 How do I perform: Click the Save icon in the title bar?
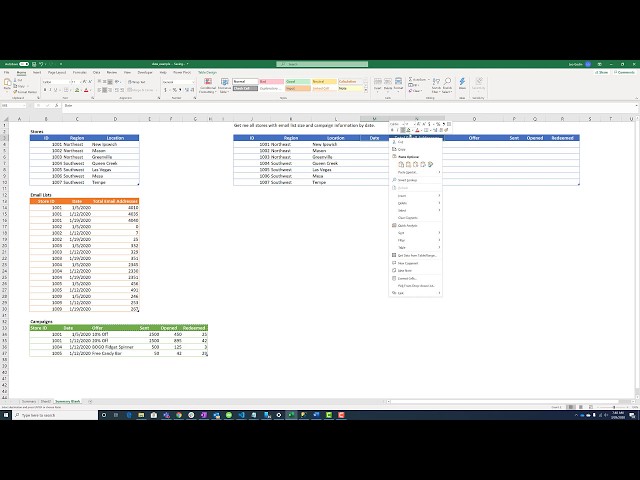point(34,64)
